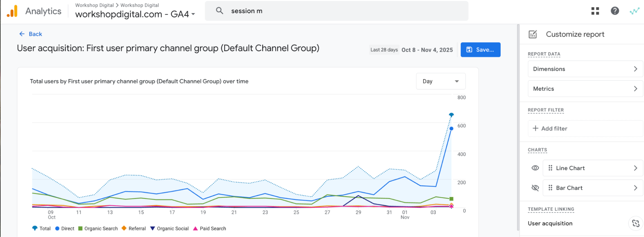Click the Customize report pencil icon
Viewport: 644px width, 237px height.
[533, 34]
